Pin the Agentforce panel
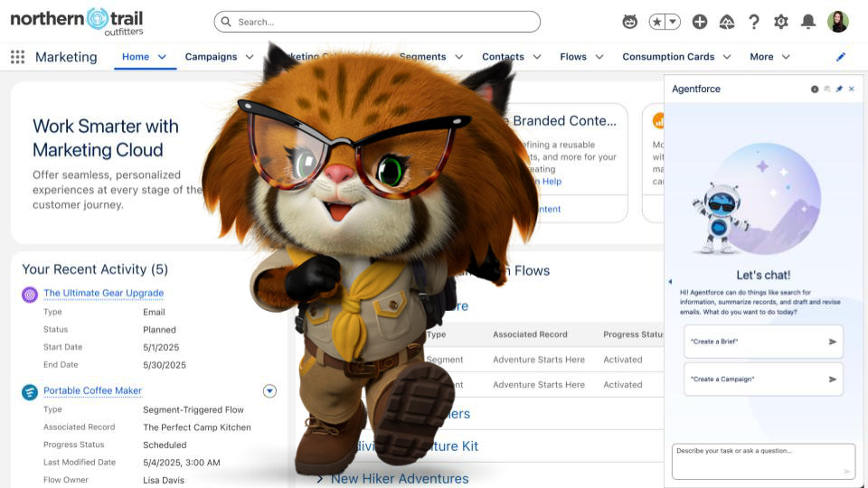The width and height of the screenshot is (868, 488). 839,89
